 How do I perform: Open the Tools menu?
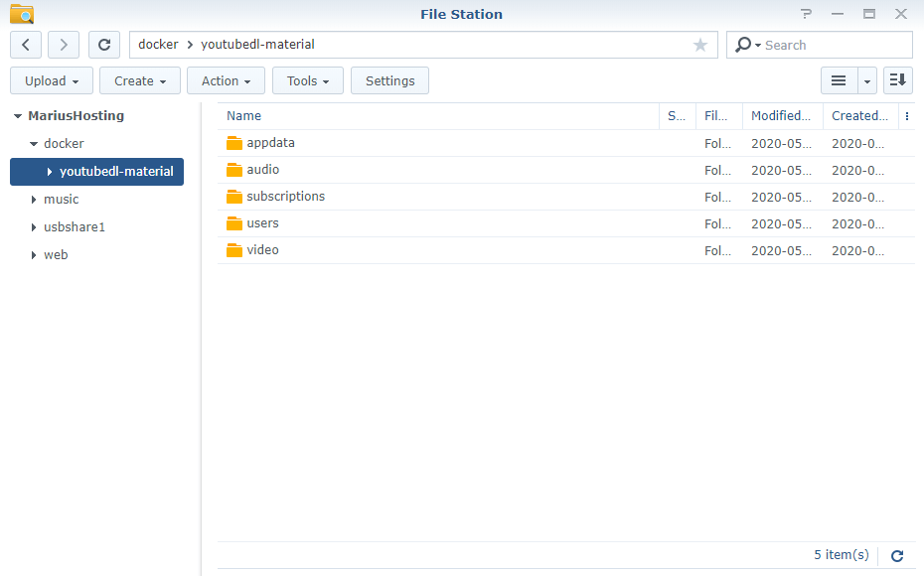307,80
